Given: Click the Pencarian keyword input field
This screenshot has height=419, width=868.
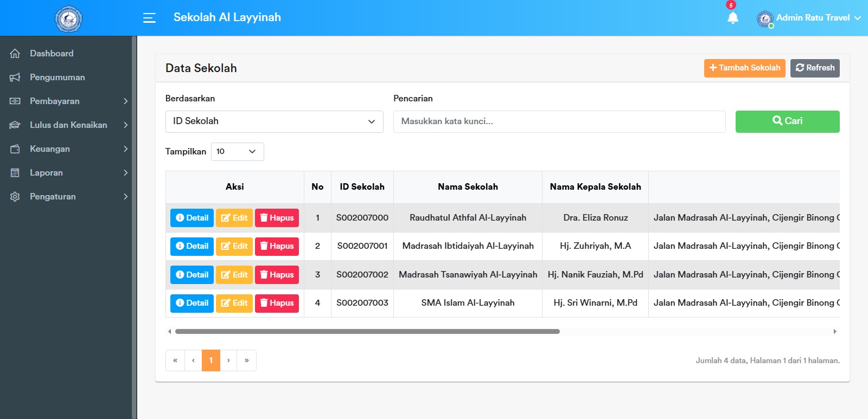Looking at the screenshot, I should (x=559, y=121).
